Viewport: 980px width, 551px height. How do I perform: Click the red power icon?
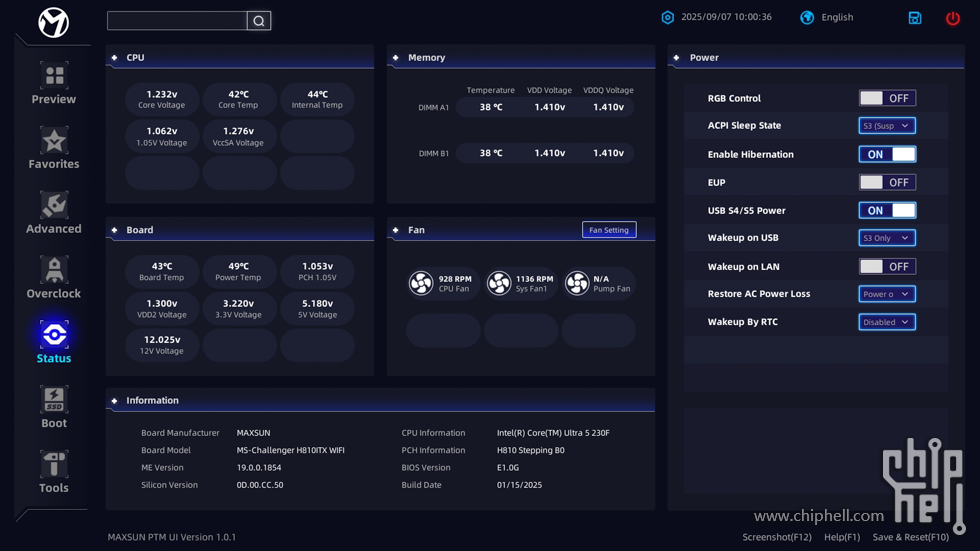click(952, 18)
